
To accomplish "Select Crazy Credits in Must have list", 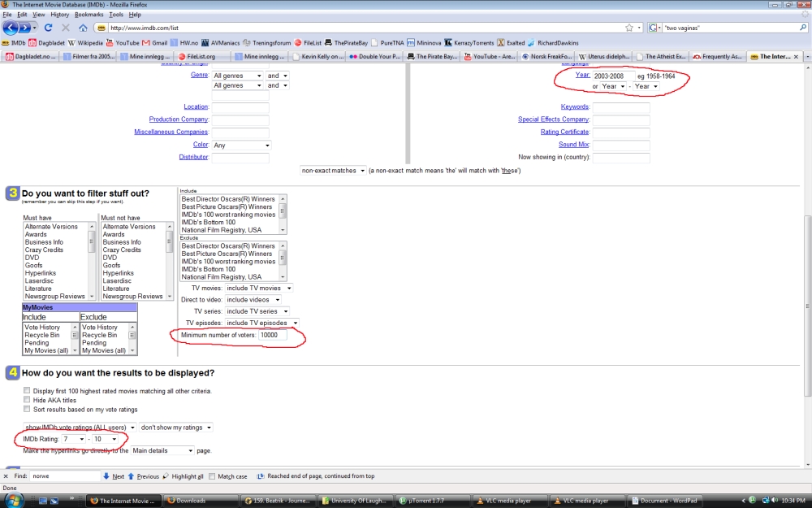I will [x=44, y=250].
